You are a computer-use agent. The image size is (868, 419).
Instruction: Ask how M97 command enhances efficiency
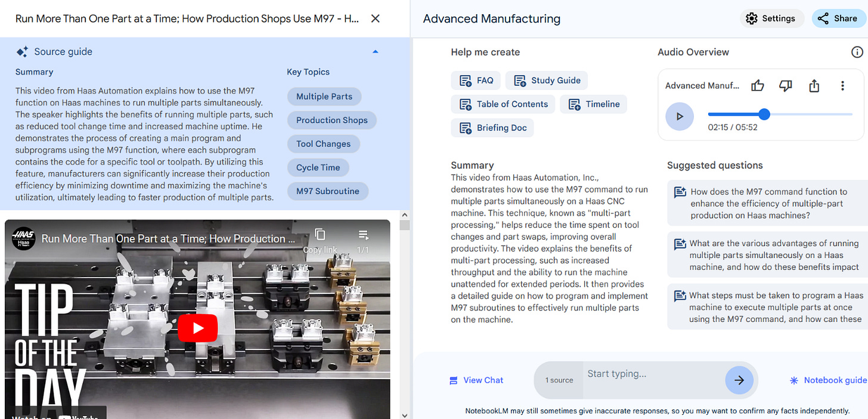pos(767,204)
